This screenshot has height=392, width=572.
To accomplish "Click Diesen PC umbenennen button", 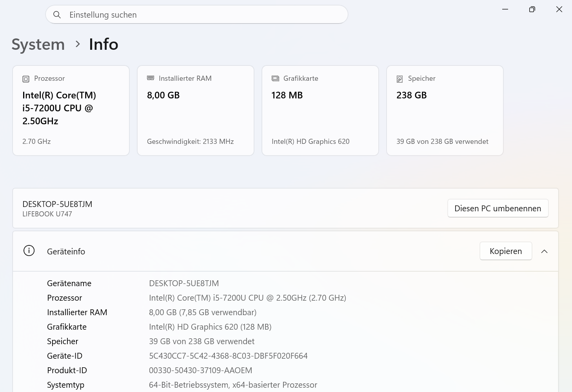I will [x=498, y=208].
